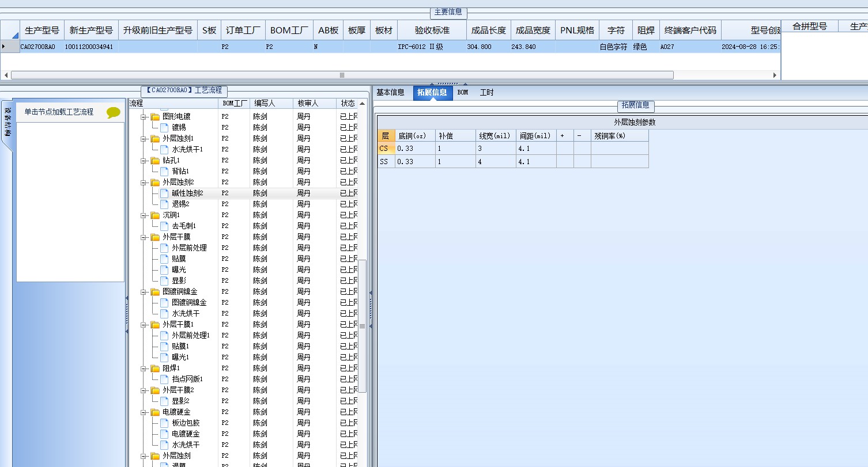Click the SS layer cell

pyautogui.click(x=386, y=162)
